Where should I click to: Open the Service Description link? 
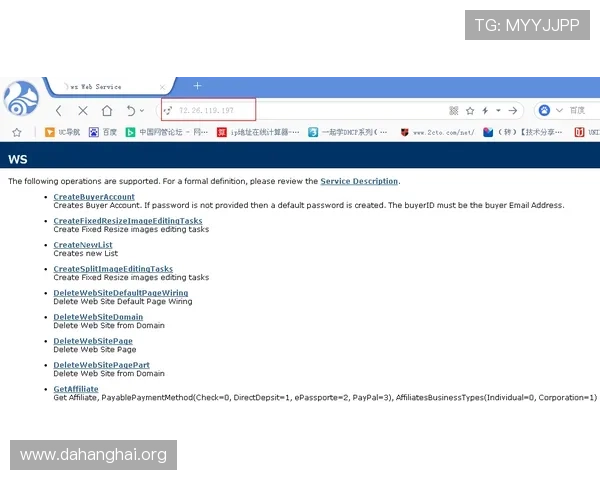(359, 181)
